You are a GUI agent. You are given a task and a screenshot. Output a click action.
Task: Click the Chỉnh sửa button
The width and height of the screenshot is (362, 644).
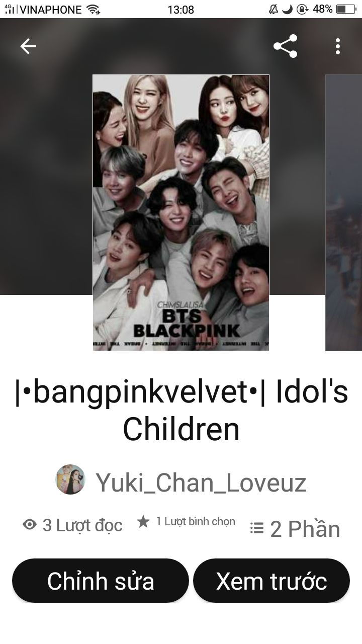(x=101, y=581)
